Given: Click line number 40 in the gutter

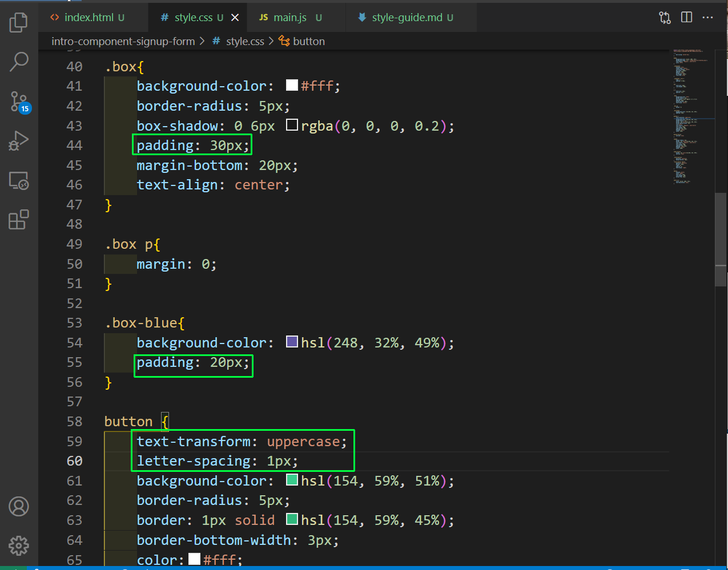Looking at the screenshot, I should pyautogui.click(x=74, y=67).
